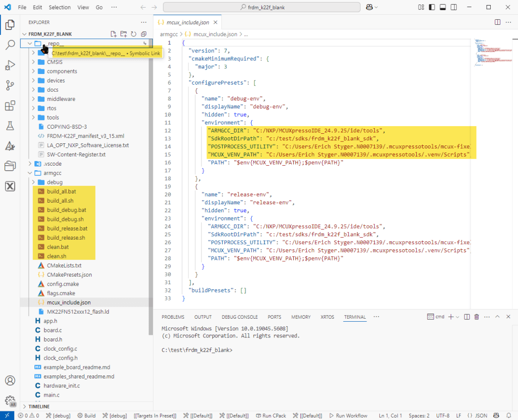Open CMakeLists.txt in the file tree

point(64,265)
